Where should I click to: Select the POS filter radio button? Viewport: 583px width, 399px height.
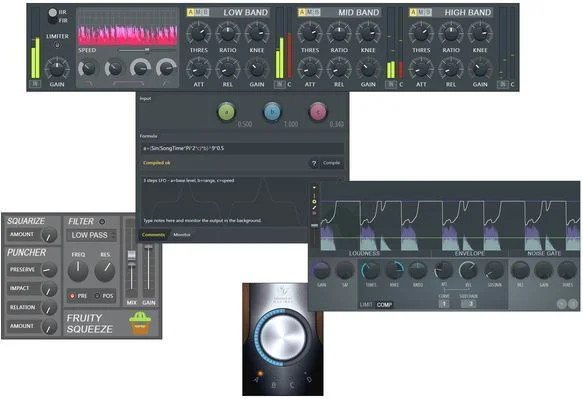[x=97, y=296]
